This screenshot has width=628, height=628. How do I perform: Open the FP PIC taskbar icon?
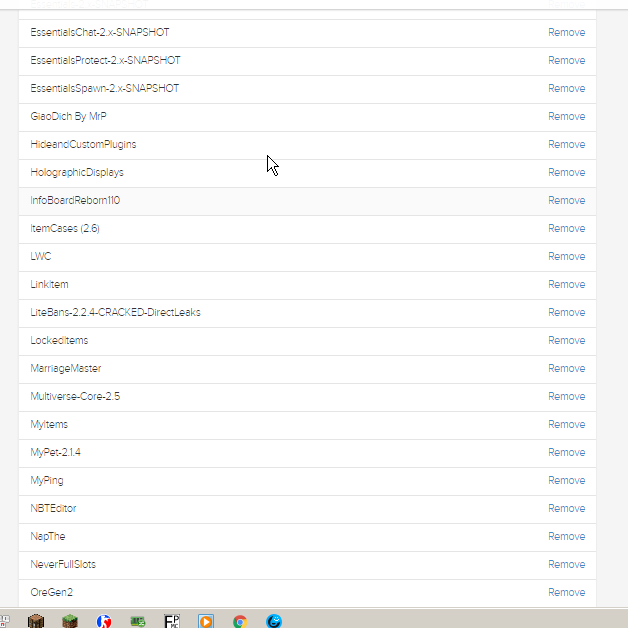pyautogui.click(x=172, y=621)
